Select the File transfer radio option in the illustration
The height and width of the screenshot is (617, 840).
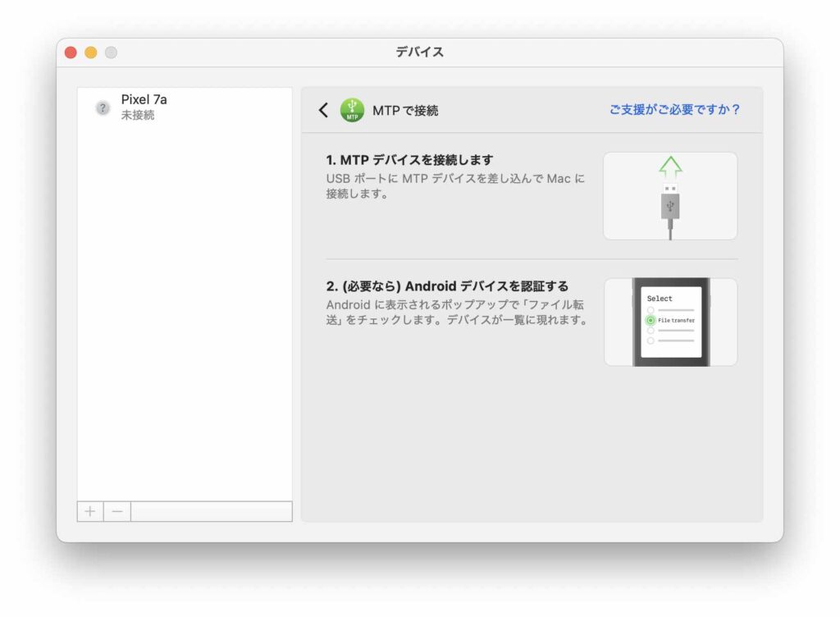tap(651, 320)
